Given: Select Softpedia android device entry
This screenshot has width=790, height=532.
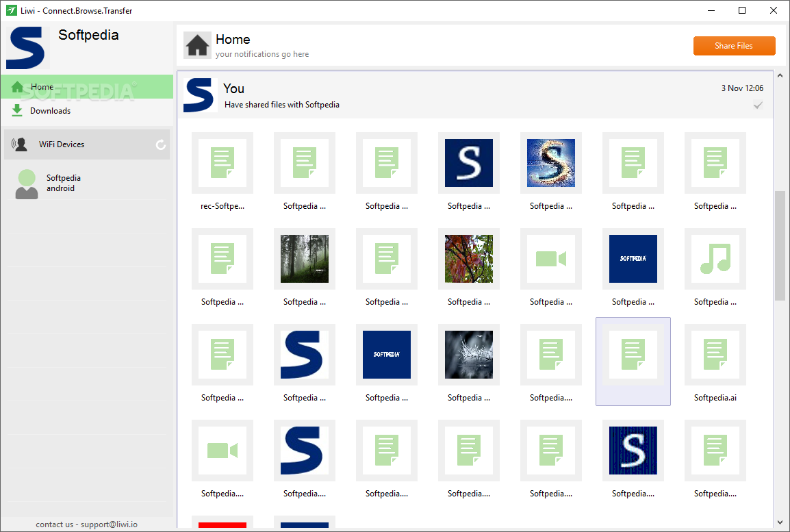Looking at the screenshot, I should (x=87, y=183).
